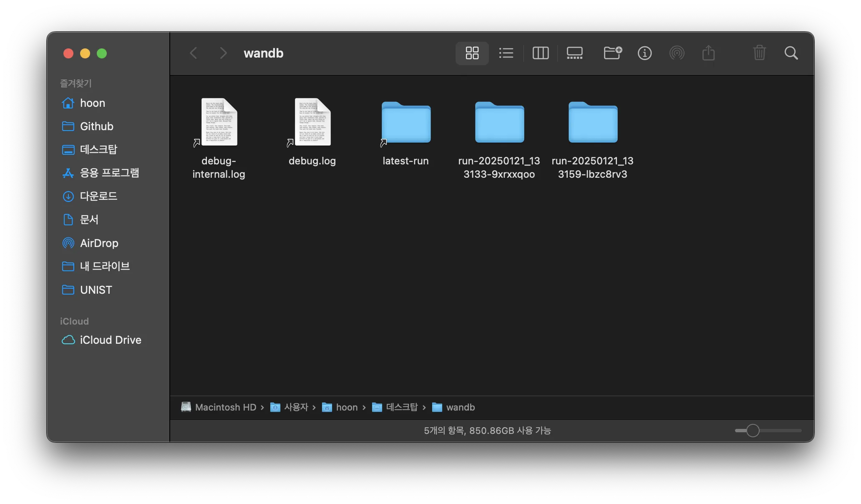Click the Trash icon in toolbar
Screen dimensions: 861x504
[x=759, y=53]
